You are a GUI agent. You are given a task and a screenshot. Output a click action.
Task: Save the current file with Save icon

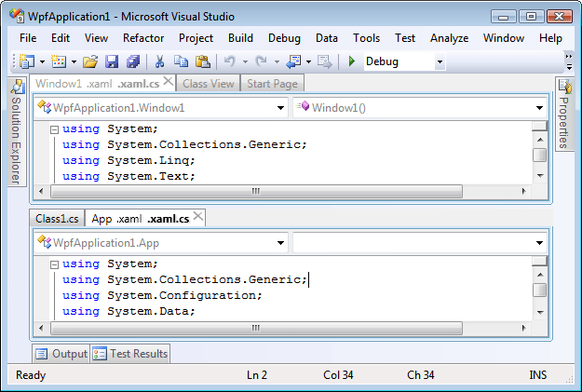(112, 61)
